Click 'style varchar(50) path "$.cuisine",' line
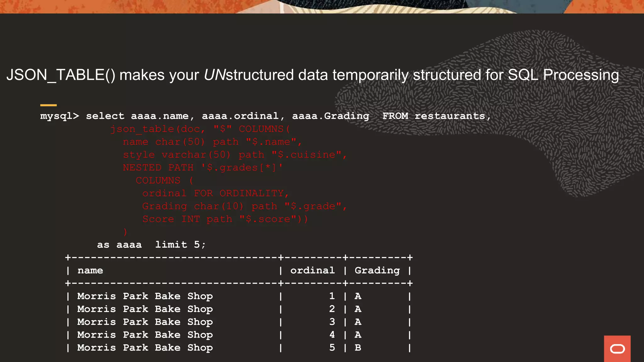 click(235, 155)
